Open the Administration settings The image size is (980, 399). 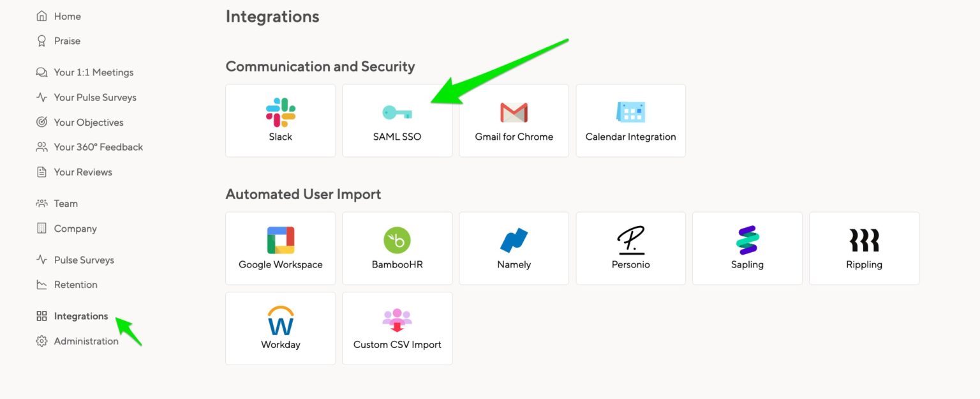pos(87,341)
